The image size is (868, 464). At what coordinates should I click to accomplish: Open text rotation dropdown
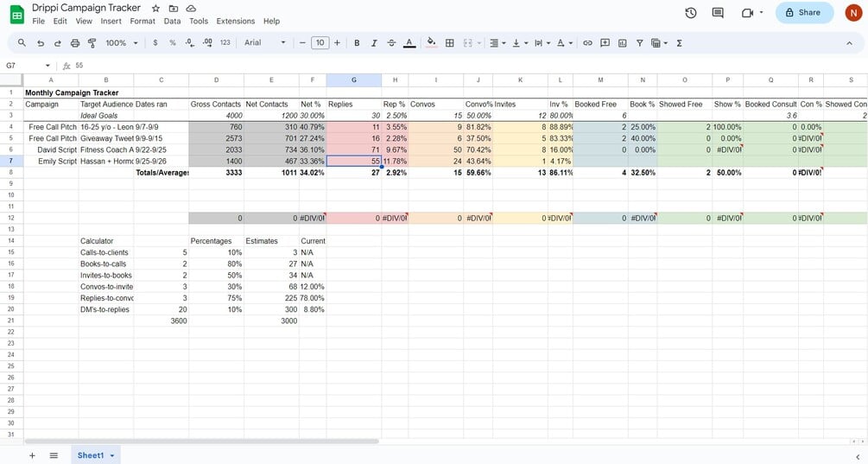564,42
